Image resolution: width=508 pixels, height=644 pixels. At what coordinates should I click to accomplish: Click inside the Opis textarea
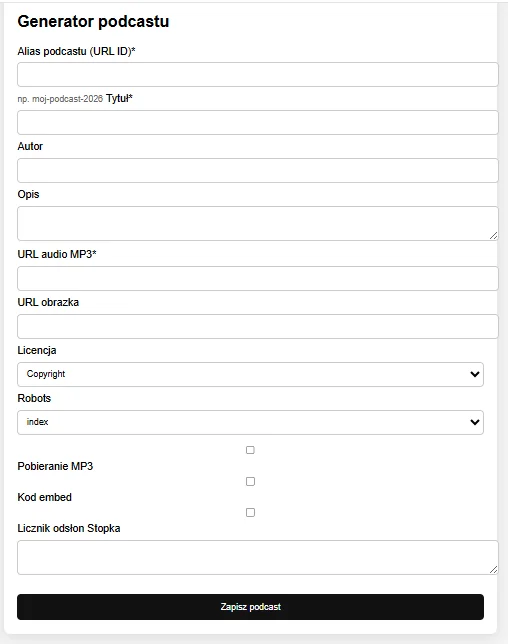coord(257,223)
